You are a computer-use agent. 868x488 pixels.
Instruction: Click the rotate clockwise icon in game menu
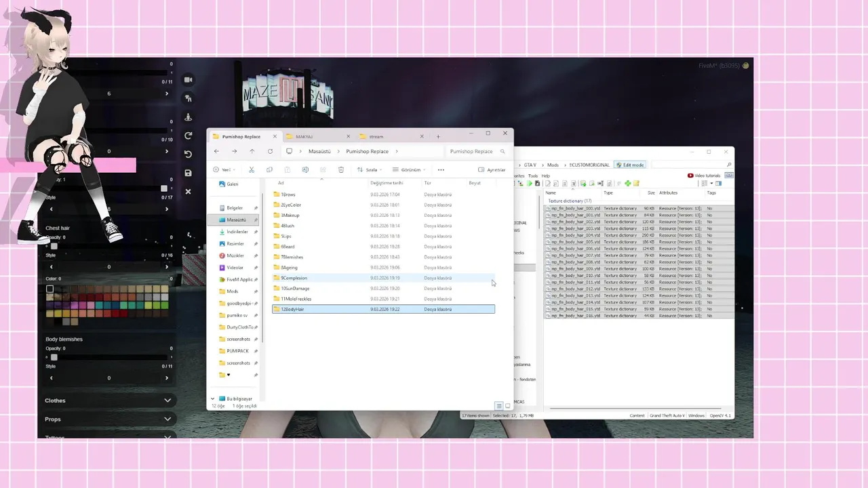tap(189, 136)
